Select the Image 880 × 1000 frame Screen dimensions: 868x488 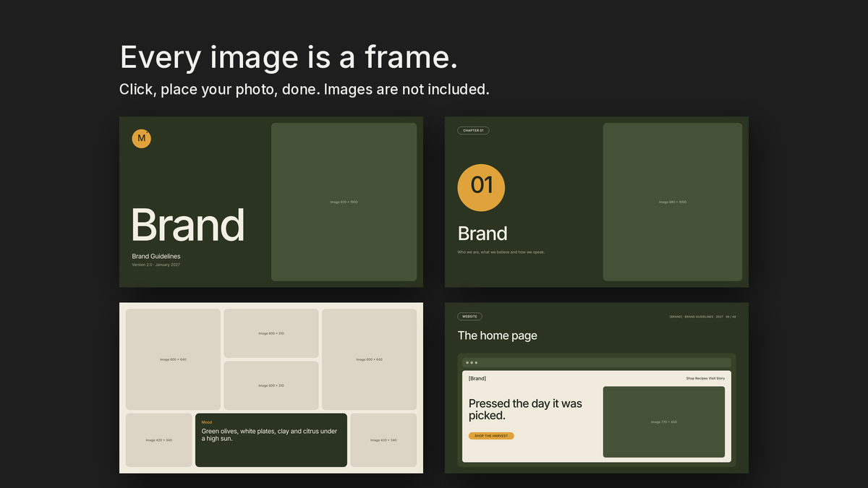(x=673, y=202)
